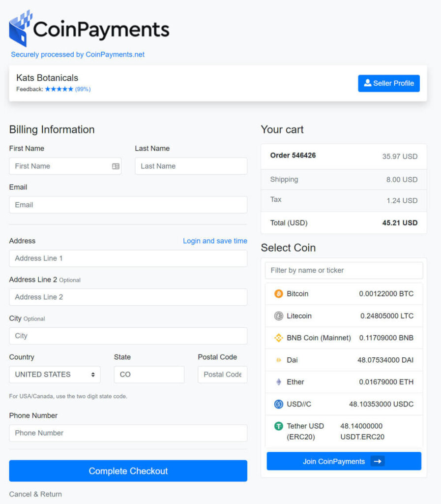Click the autofill contact card icon in First Name
Image resolution: width=441 pixels, height=504 pixels.
click(x=116, y=166)
